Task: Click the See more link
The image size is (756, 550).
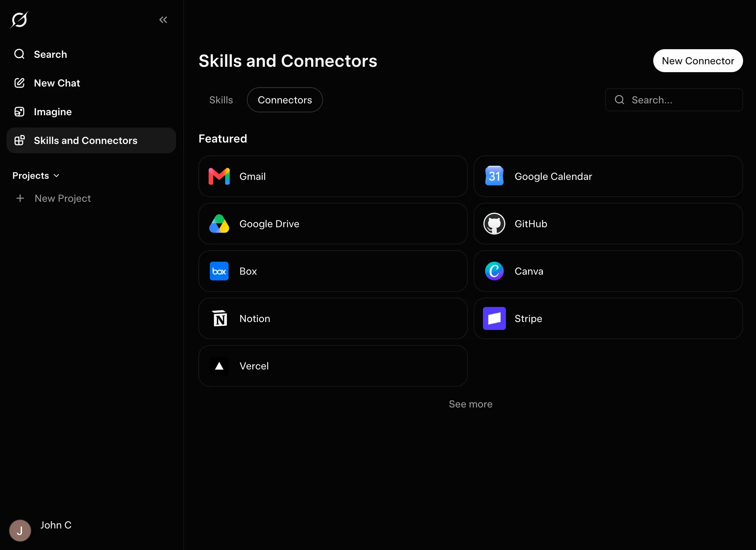Action: point(471,404)
